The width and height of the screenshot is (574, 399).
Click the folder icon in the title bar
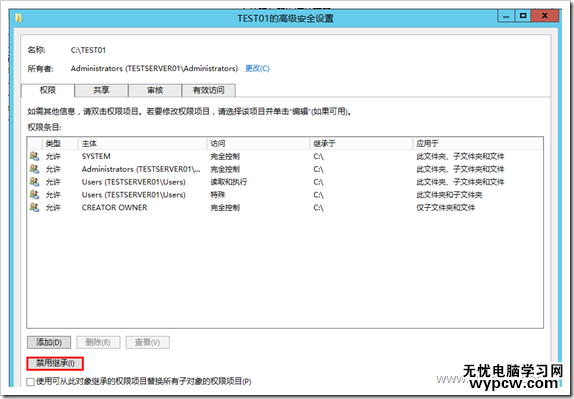pos(19,17)
